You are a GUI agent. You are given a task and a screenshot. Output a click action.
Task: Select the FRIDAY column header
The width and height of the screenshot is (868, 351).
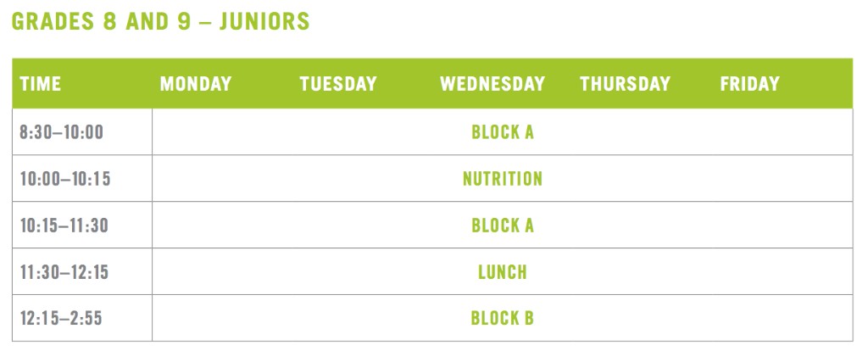click(x=749, y=84)
